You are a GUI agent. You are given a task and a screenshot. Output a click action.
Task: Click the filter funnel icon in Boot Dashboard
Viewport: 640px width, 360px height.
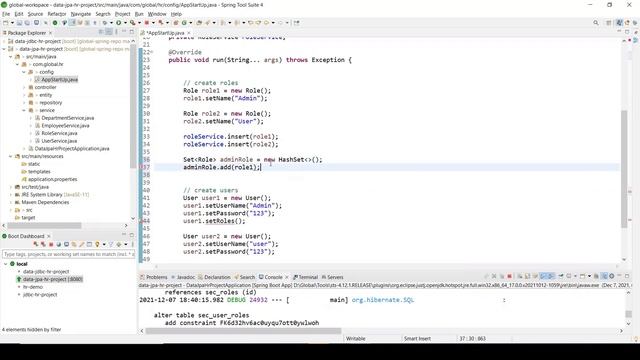tap(111, 244)
